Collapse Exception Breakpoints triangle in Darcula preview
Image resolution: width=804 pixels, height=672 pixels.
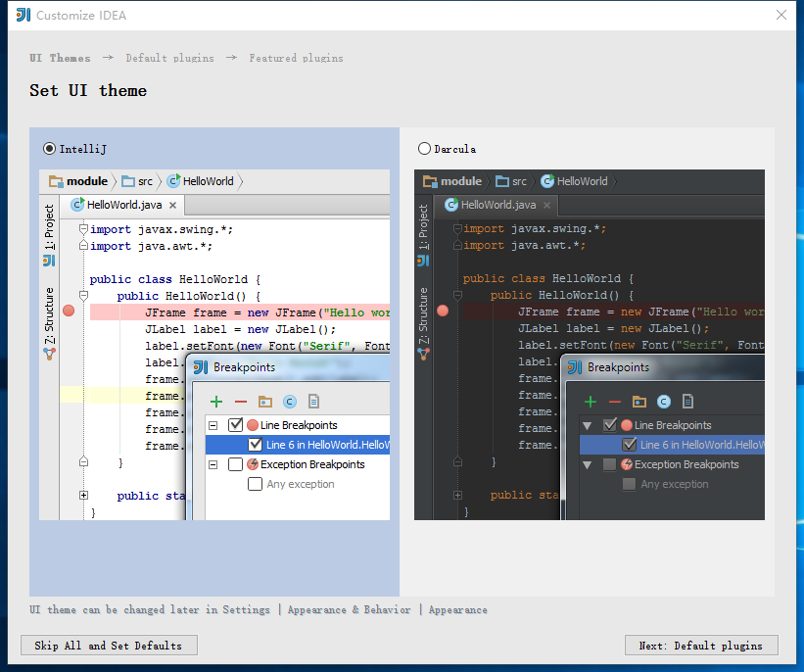point(588,464)
